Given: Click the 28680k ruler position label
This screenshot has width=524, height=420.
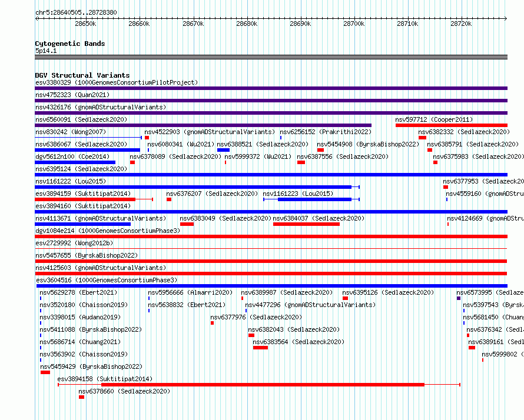Looking at the screenshot, I should point(247,24).
